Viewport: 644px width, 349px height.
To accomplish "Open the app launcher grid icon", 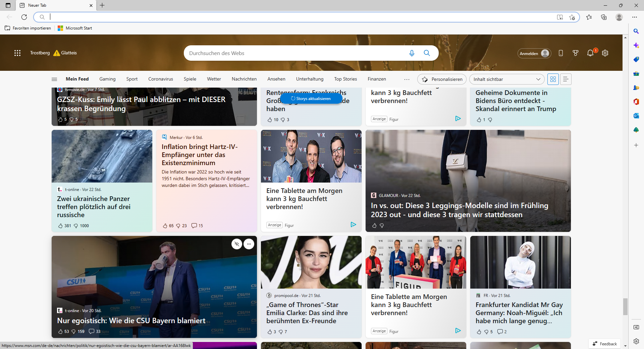I will [x=17, y=53].
